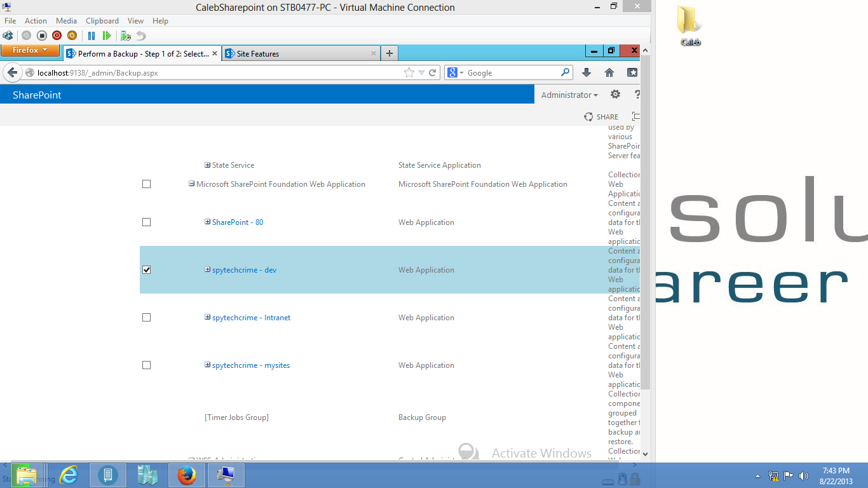Pause the virtual machine
The width and height of the screenshot is (868, 488).
tap(92, 36)
